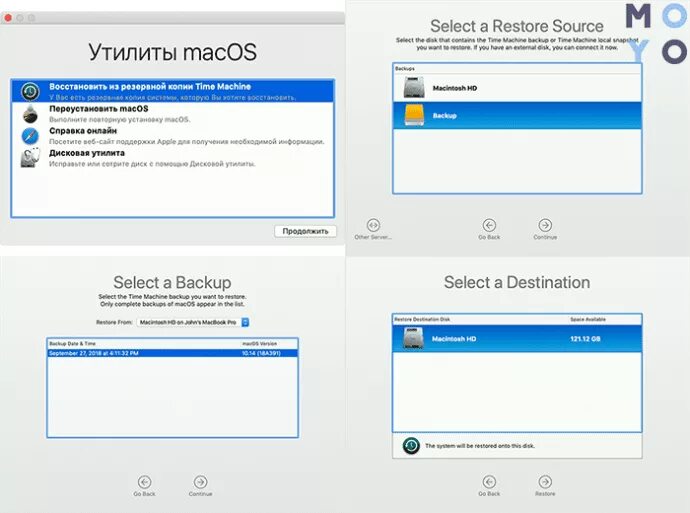690x513 pixels.
Task: Click the Time Machine clock icon below destination list
Action: [x=411, y=446]
